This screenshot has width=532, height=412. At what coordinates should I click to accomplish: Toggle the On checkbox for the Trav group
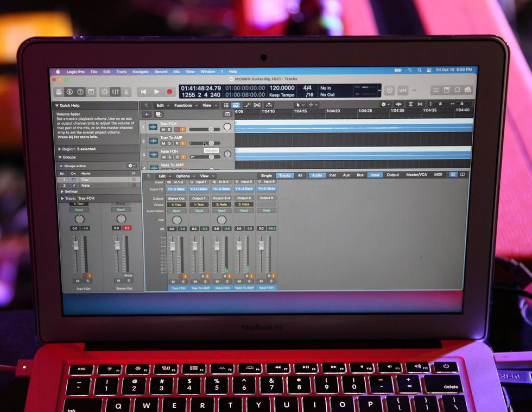point(74,180)
